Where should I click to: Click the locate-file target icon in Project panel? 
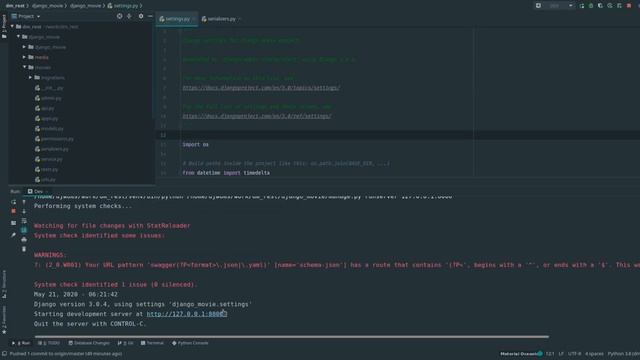tap(120, 16)
